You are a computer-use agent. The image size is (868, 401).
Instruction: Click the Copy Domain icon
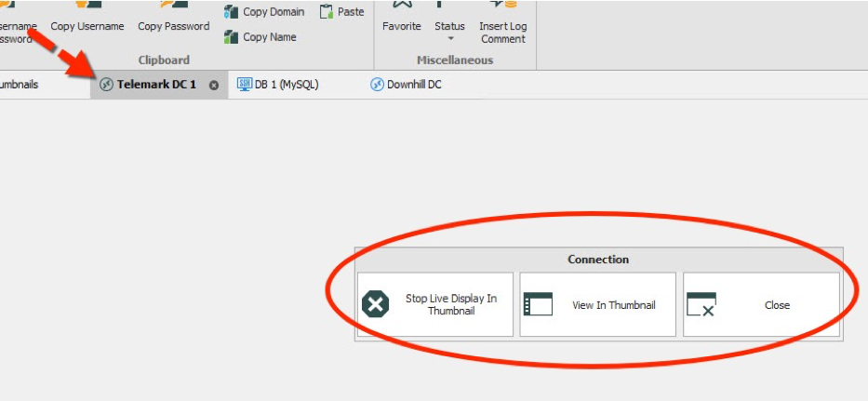[232, 12]
